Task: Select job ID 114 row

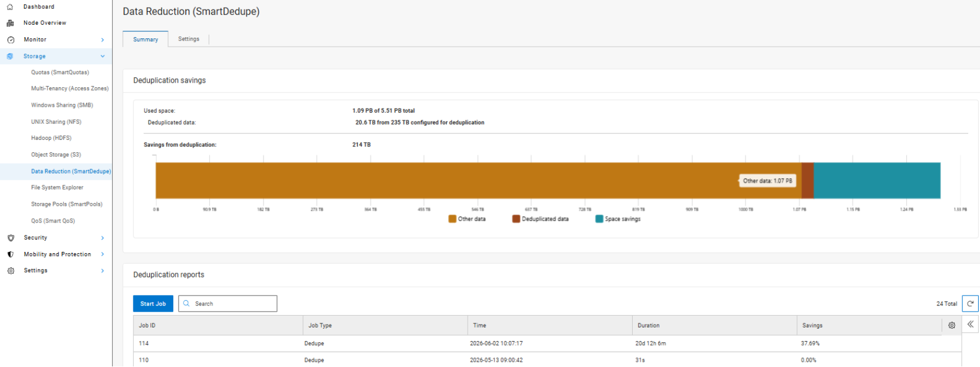Action: 547,343
